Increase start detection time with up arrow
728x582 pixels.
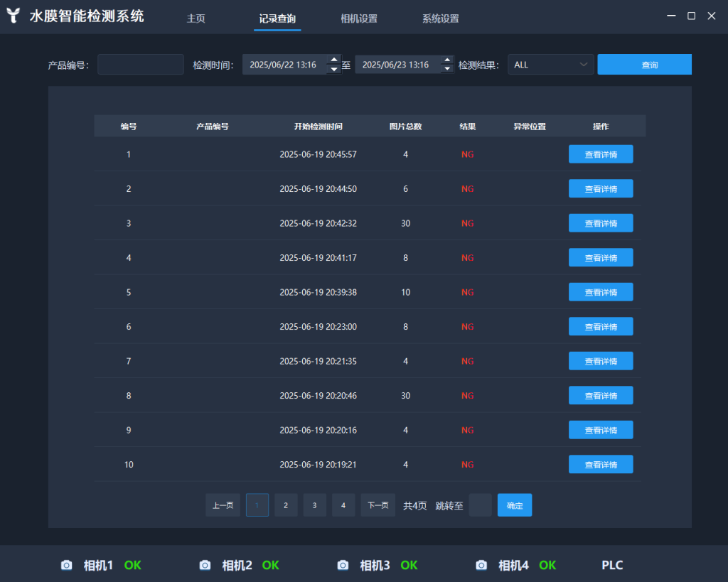click(x=334, y=60)
